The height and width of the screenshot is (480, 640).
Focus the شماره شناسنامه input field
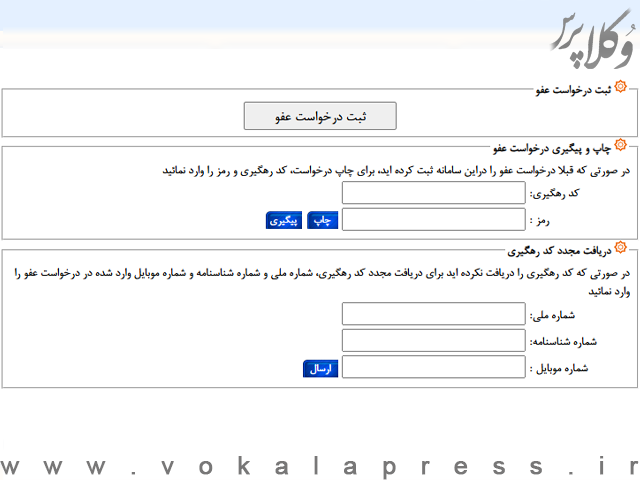click(x=433, y=340)
